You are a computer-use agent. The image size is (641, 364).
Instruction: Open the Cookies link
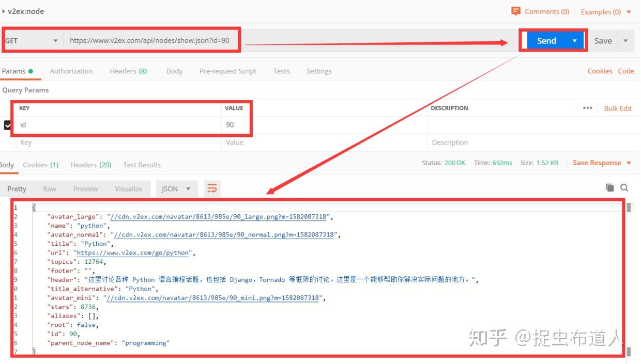click(x=600, y=71)
